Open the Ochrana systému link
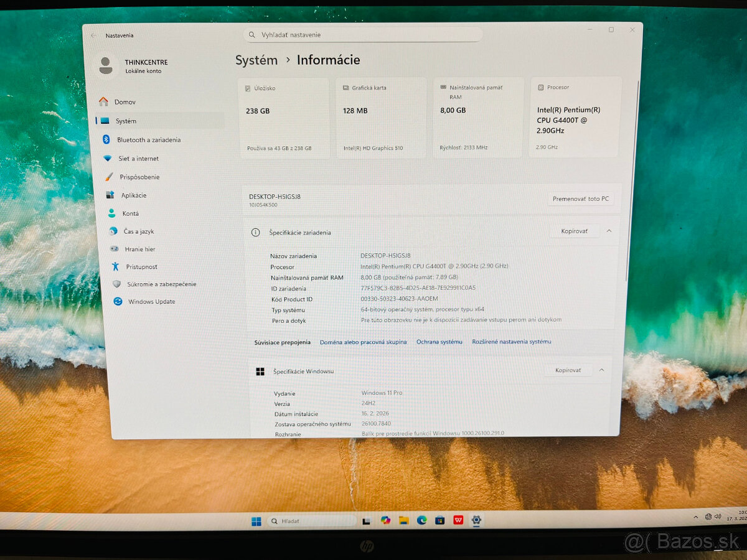Image resolution: width=747 pixels, height=560 pixels. (439, 341)
